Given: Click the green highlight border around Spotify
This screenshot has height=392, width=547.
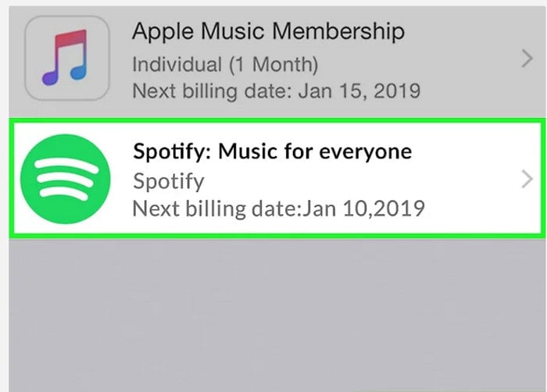Looking at the screenshot, I should (x=277, y=121).
